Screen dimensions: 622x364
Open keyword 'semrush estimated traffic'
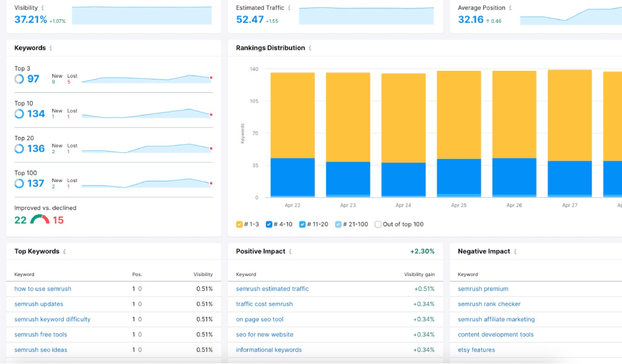click(272, 289)
